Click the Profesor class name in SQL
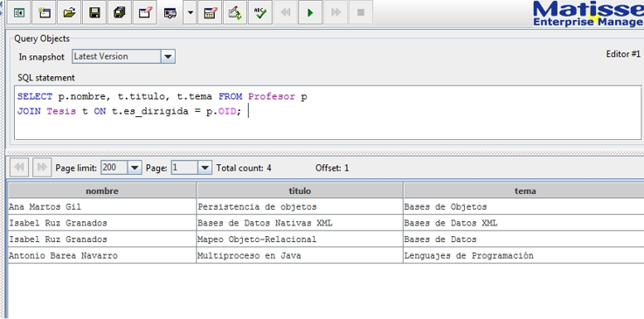The height and width of the screenshot is (319, 644). (x=272, y=96)
